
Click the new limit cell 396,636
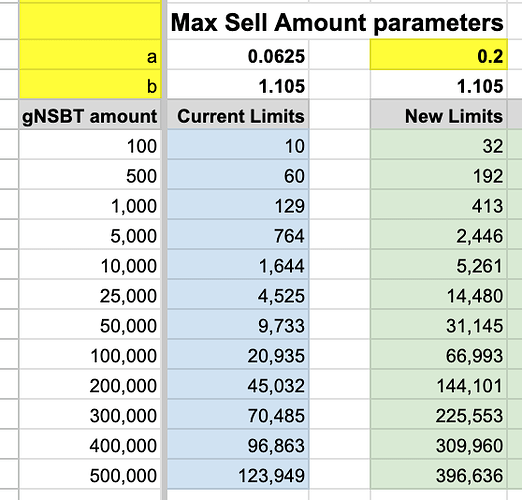pos(439,474)
